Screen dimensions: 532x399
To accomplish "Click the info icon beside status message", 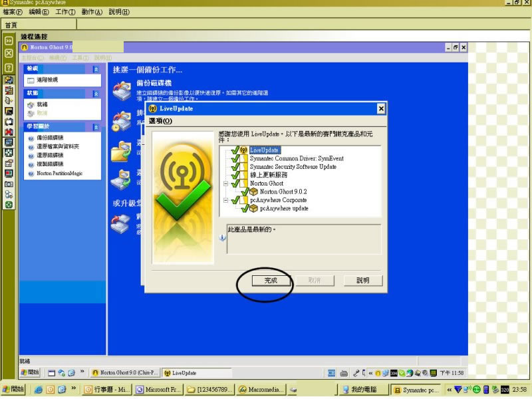I will [x=222, y=237].
